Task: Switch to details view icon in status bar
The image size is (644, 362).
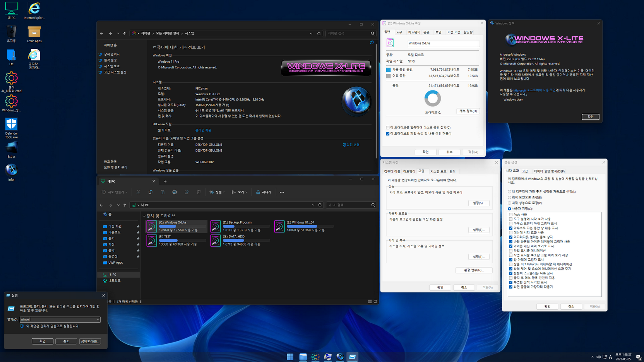Action: click(x=370, y=302)
